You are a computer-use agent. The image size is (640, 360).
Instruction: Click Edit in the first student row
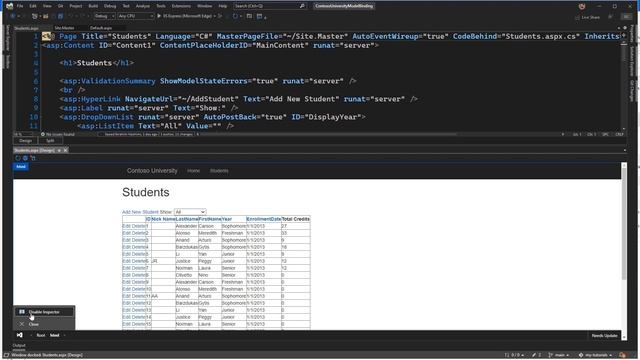[x=126, y=226]
